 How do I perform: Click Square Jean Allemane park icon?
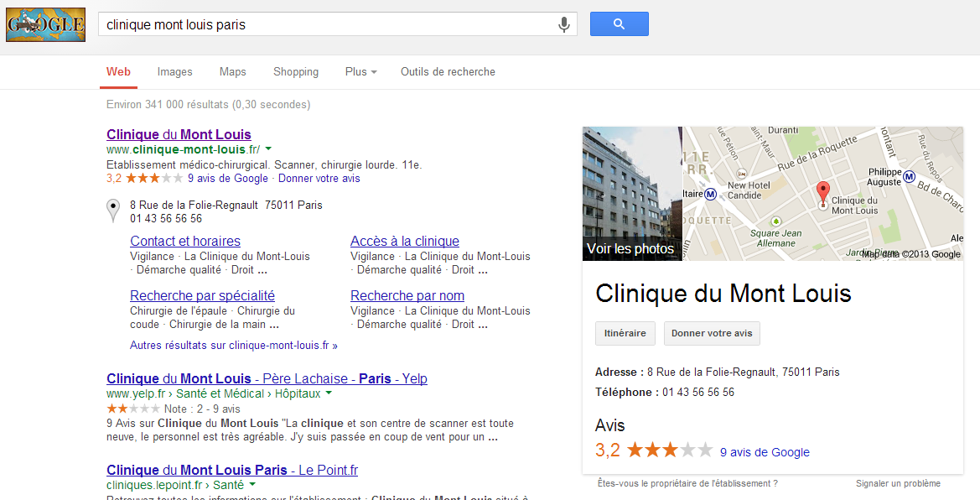[x=775, y=221]
